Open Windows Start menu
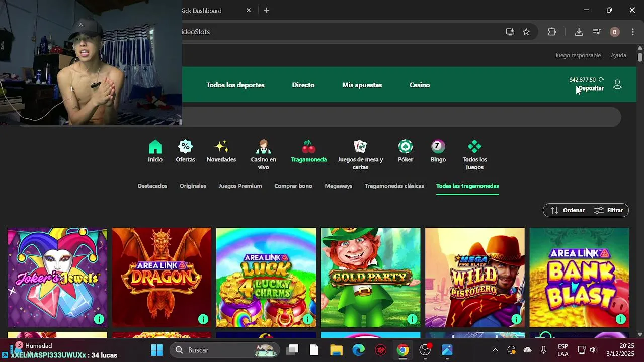This screenshot has height=362, width=644. pos(157,350)
